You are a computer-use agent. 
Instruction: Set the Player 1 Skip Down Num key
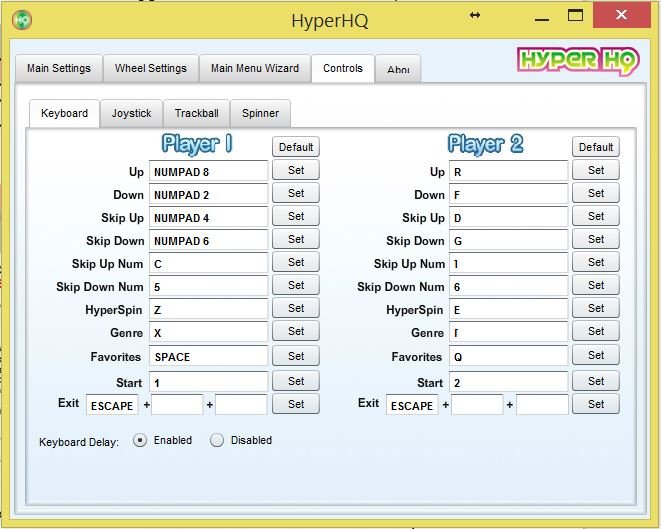coord(296,285)
